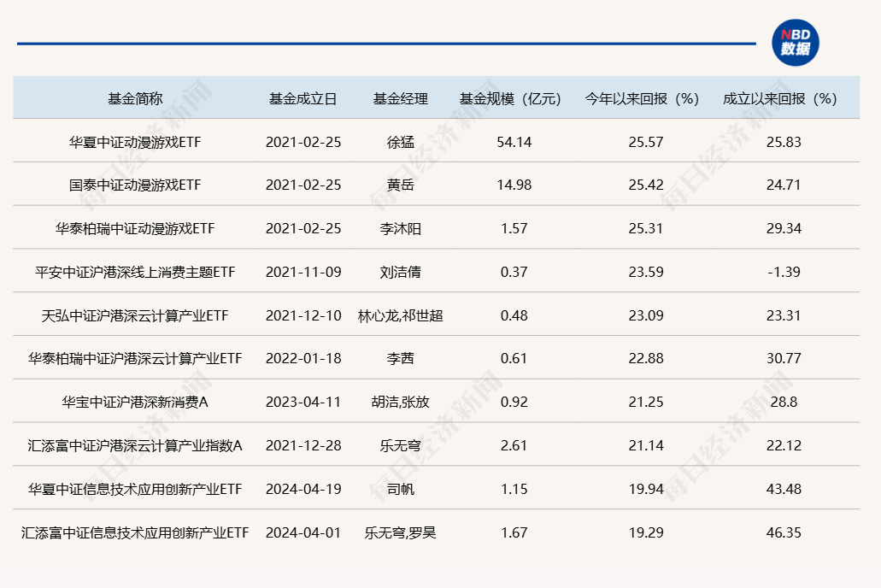Select the 基金规模（亿元） column header

tap(511, 99)
